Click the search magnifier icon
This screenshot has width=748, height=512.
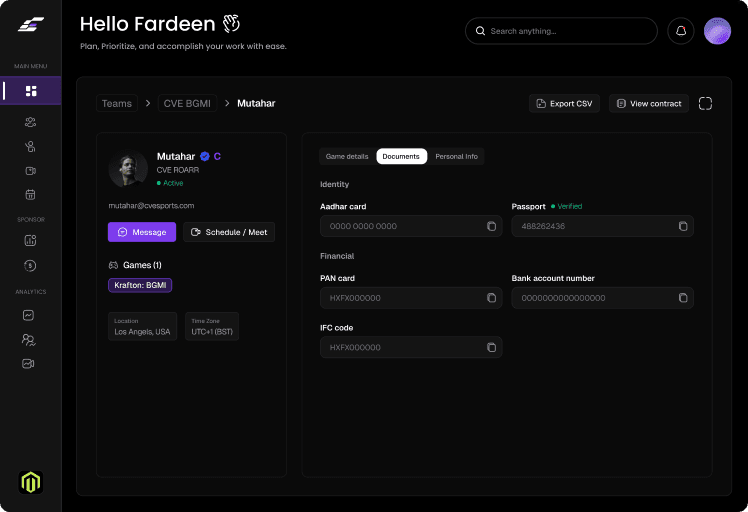pyautogui.click(x=480, y=31)
